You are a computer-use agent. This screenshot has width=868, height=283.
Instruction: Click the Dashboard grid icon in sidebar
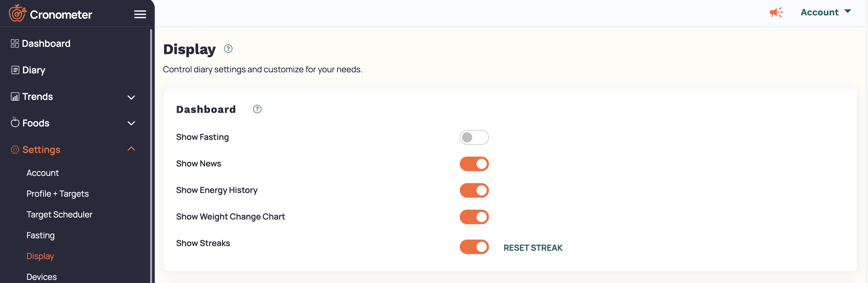15,43
